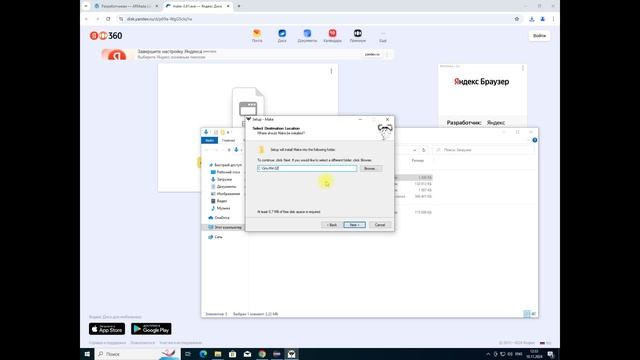Open Почта in Yandex 360 header
Image resolution: width=640 pixels, height=360 pixels.
coord(257,36)
